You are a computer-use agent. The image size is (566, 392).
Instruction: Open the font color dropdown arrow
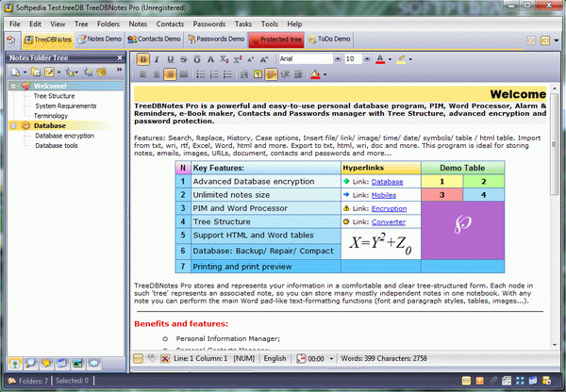click(390, 58)
